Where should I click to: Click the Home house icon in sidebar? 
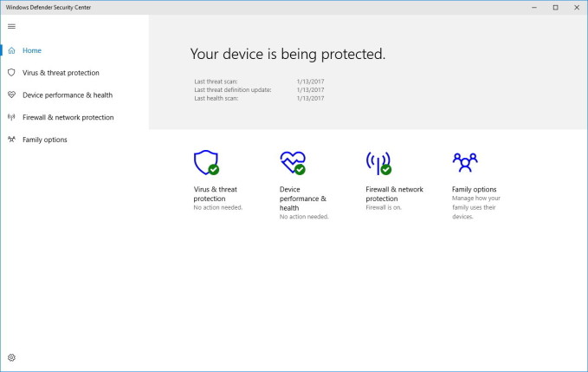click(11, 50)
